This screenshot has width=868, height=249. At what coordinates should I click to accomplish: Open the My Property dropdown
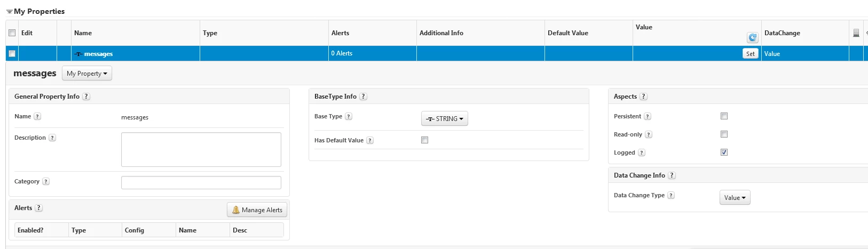(x=87, y=74)
